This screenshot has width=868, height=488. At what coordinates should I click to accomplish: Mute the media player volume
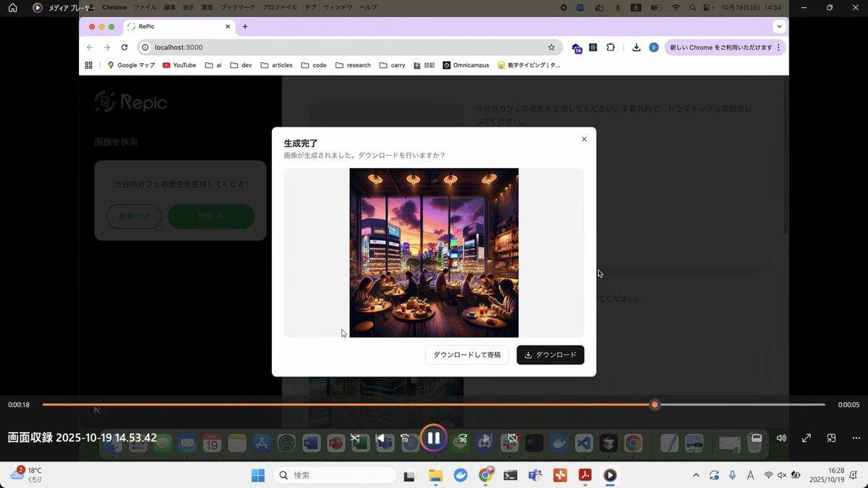pyautogui.click(x=781, y=438)
